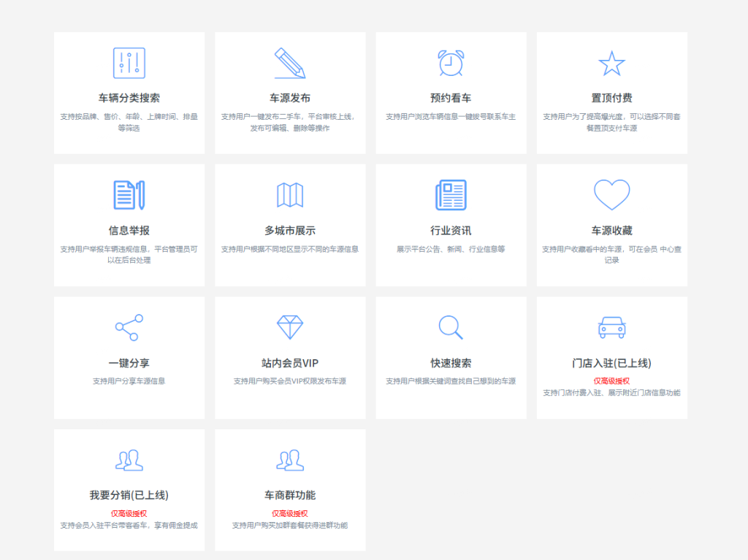Click the pencil icon for 车源发布
This screenshot has width=748, height=560.
pyautogui.click(x=290, y=63)
